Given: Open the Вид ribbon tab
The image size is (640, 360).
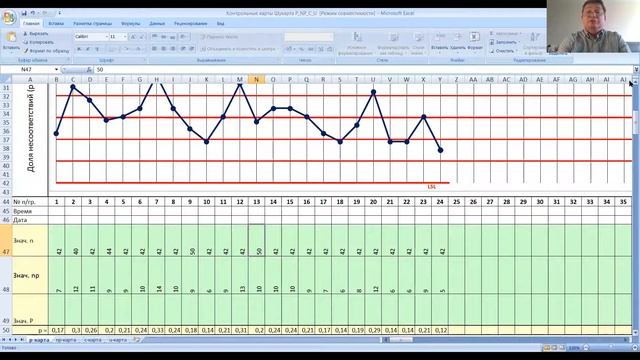Looking at the screenshot, I should 220,24.
